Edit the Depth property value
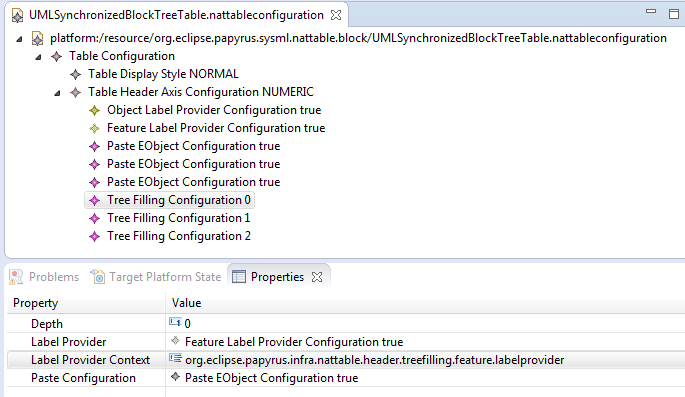The height and width of the screenshot is (397, 685). pyautogui.click(x=425, y=324)
